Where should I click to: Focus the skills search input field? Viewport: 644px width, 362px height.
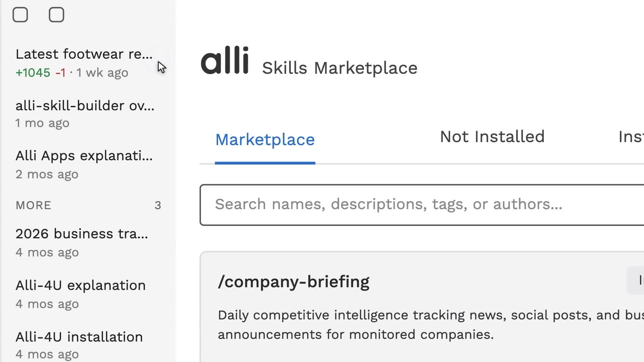422,205
